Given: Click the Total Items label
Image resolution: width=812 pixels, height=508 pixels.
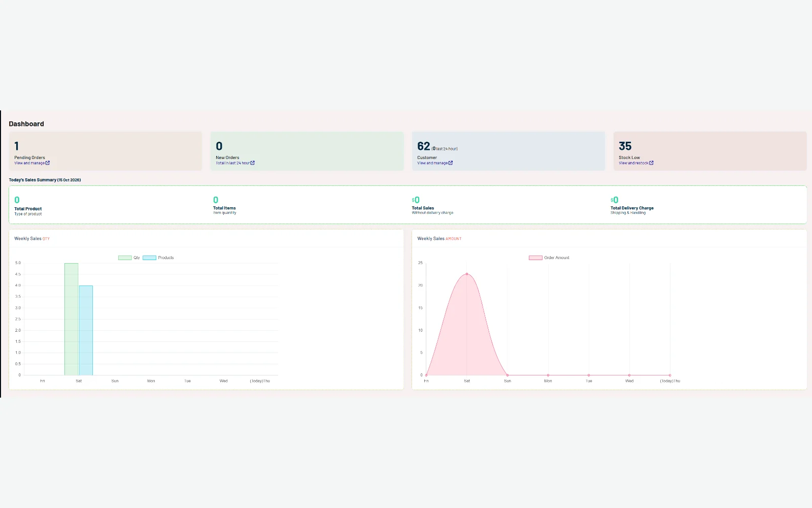Looking at the screenshot, I should 224,208.
